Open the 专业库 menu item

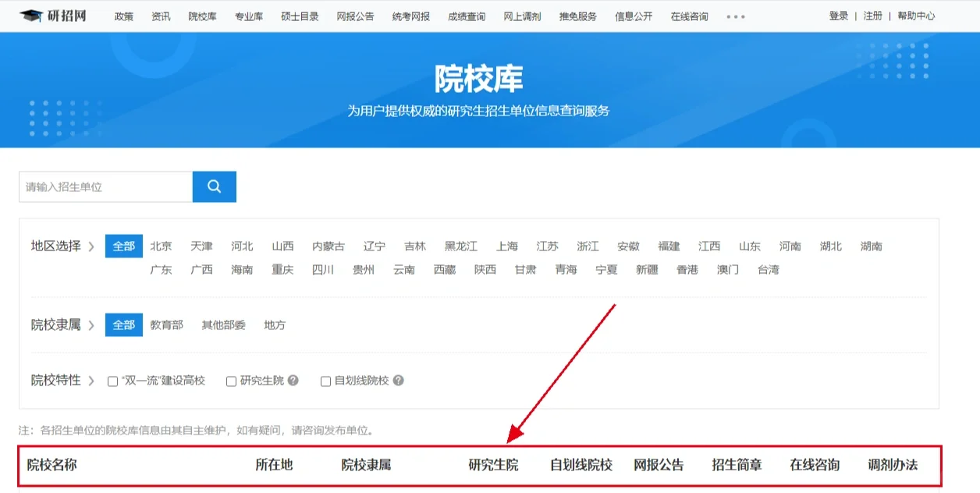(248, 16)
